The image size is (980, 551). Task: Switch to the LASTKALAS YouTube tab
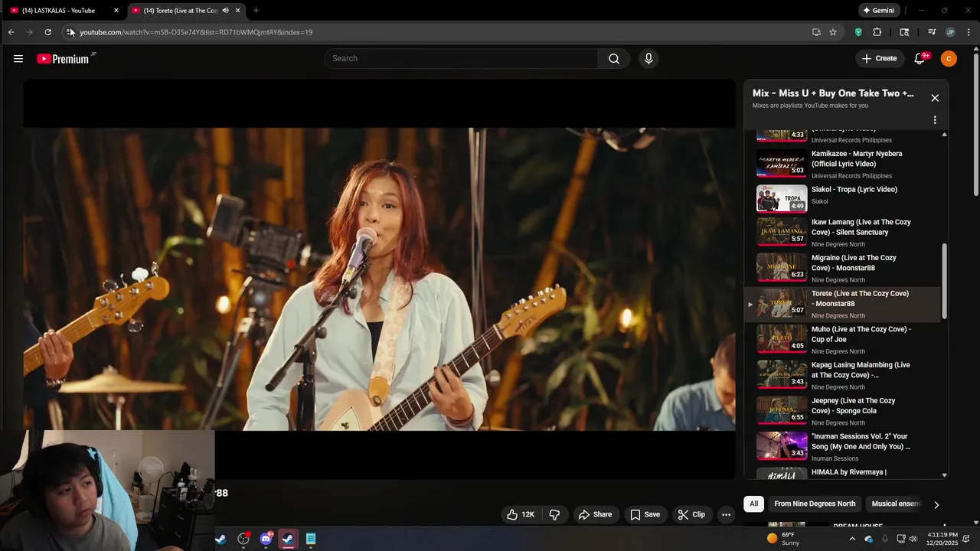point(58,11)
